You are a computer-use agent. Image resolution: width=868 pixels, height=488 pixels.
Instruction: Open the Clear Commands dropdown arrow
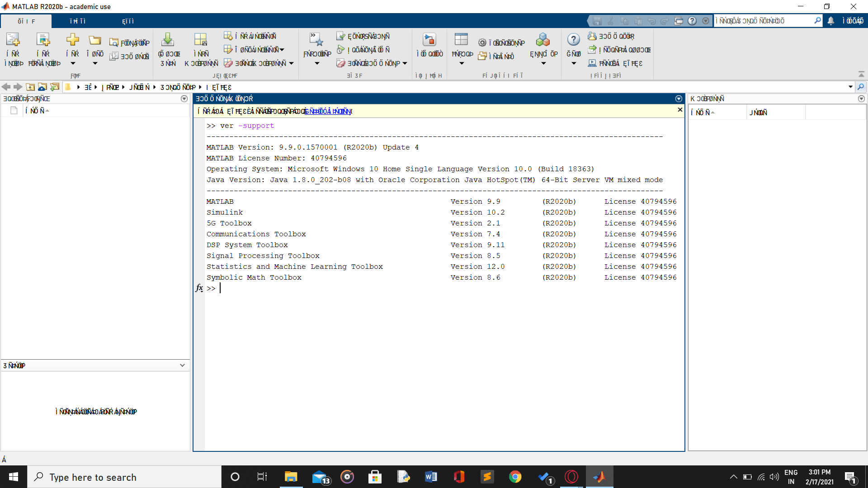[x=405, y=64]
